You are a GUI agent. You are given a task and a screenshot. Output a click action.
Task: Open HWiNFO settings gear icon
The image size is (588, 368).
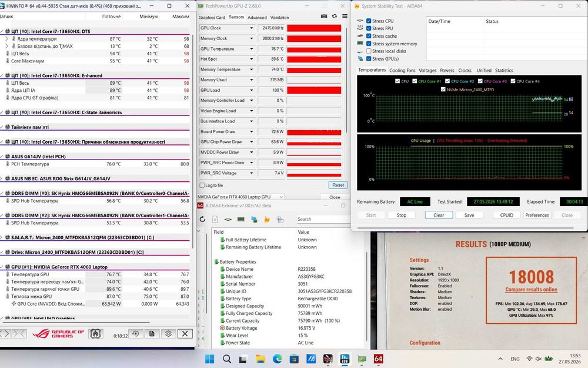pos(168,334)
